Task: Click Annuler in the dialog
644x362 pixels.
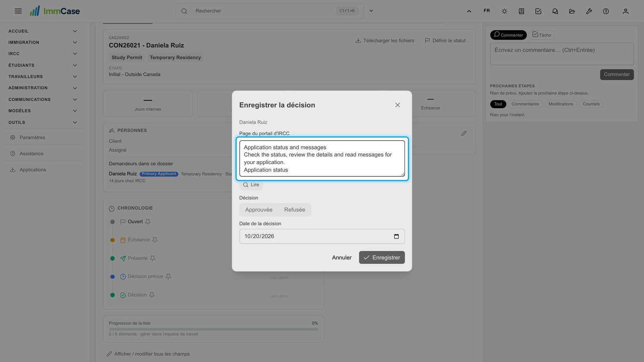Action: (x=342, y=257)
